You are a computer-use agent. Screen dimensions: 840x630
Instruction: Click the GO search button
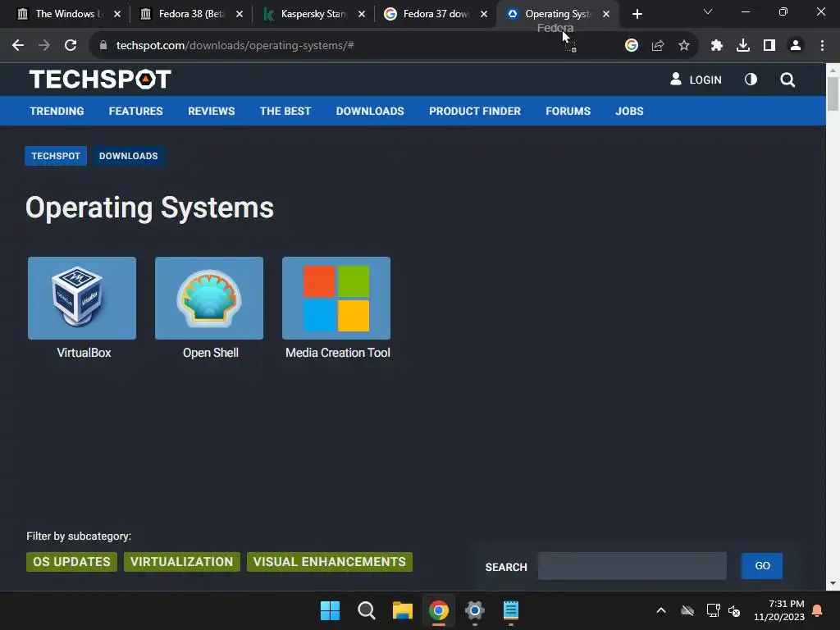pos(762,566)
